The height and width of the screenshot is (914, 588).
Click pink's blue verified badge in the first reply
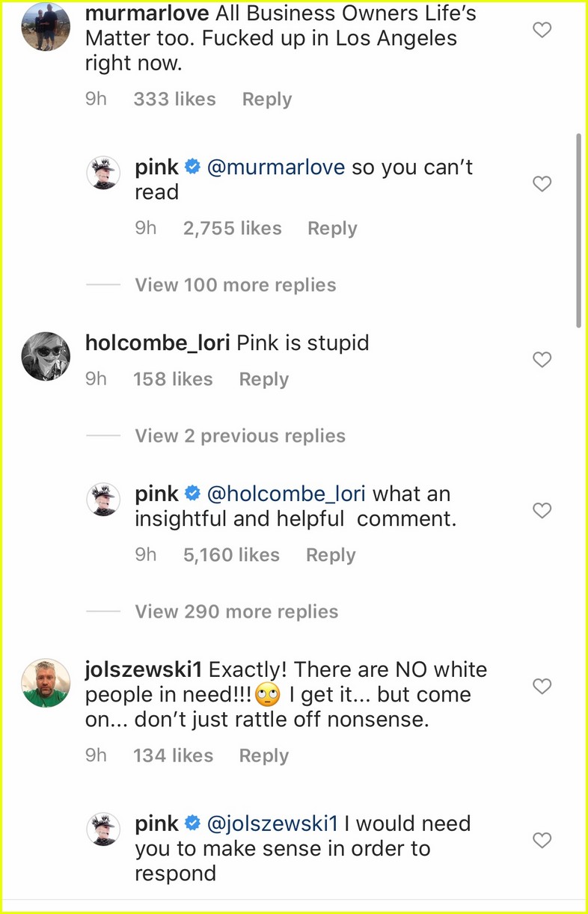192,167
